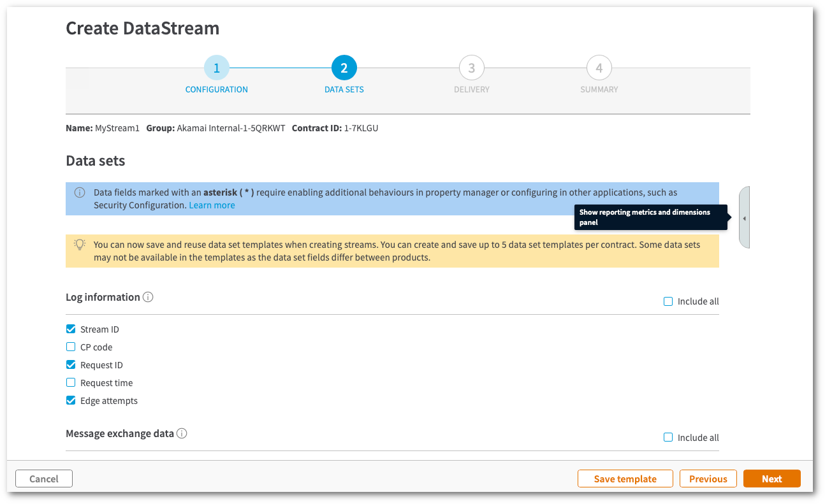Check Include all for Log information

point(668,301)
